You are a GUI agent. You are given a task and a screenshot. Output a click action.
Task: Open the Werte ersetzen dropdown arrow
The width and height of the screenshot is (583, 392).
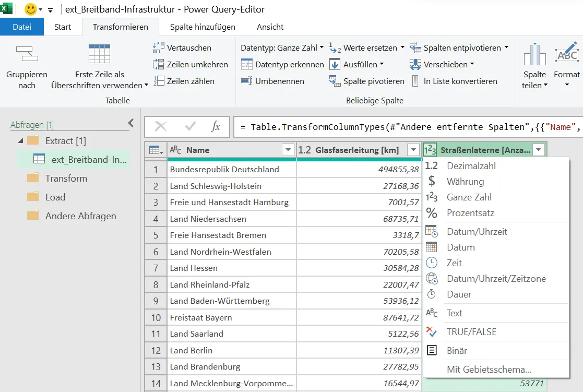[x=402, y=47]
